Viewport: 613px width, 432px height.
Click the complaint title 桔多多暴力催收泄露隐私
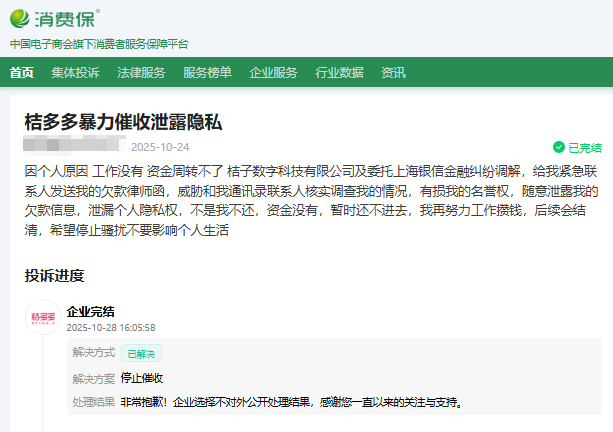pos(123,122)
